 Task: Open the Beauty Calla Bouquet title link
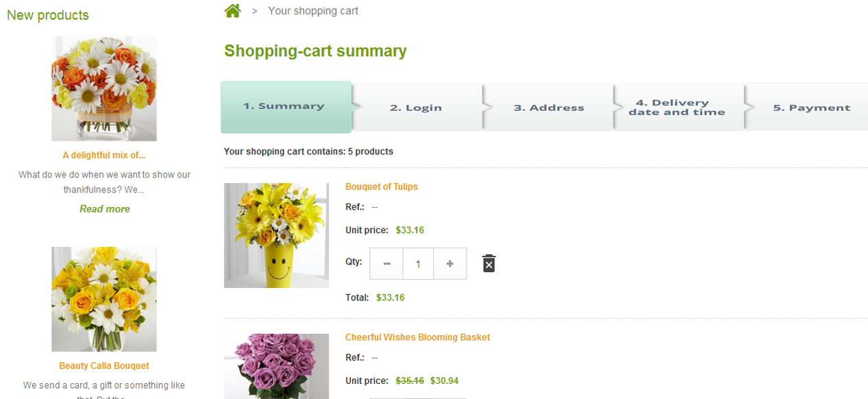[104, 366]
